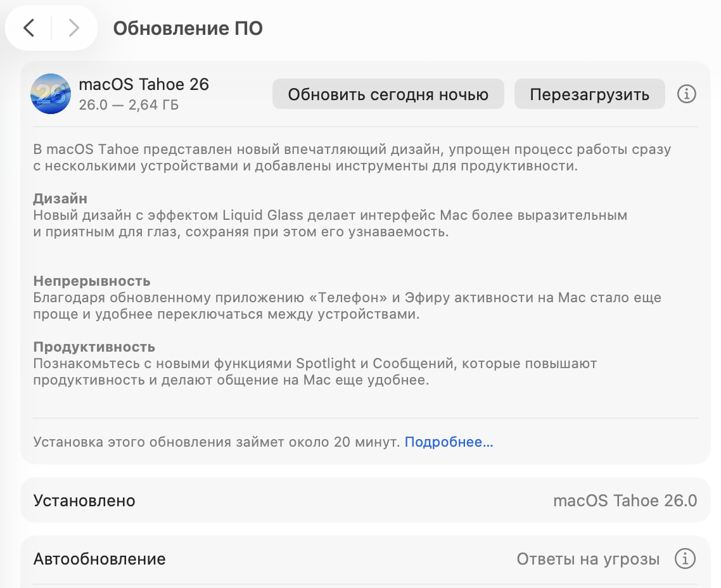Click installed version macOS Tahoe 26.0

(x=625, y=501)
